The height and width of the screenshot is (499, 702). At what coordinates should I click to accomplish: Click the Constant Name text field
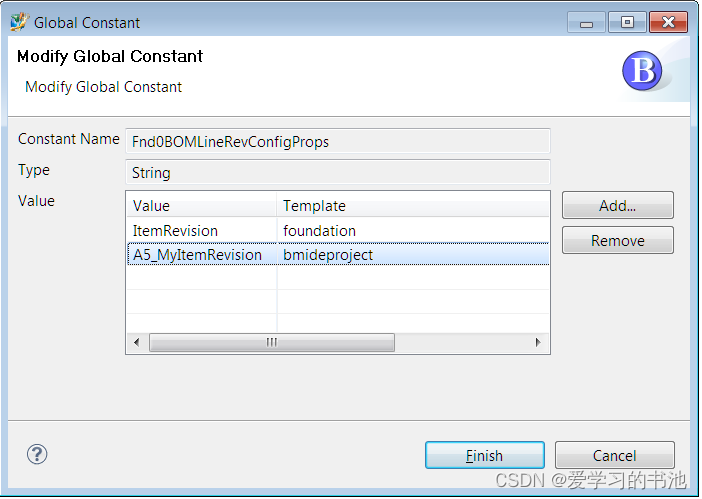pyautogui.click(x=337, y=141)
